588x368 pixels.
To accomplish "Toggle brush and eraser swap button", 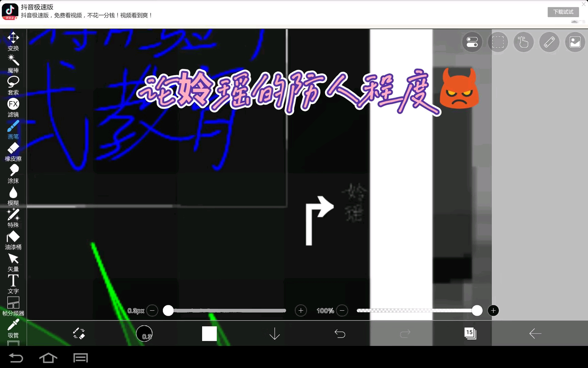I will pos(79,334).
